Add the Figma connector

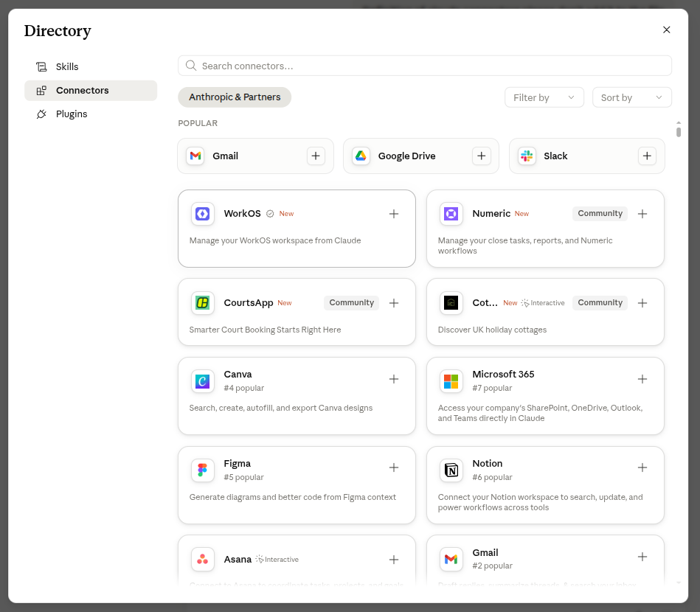click(394, 467)
